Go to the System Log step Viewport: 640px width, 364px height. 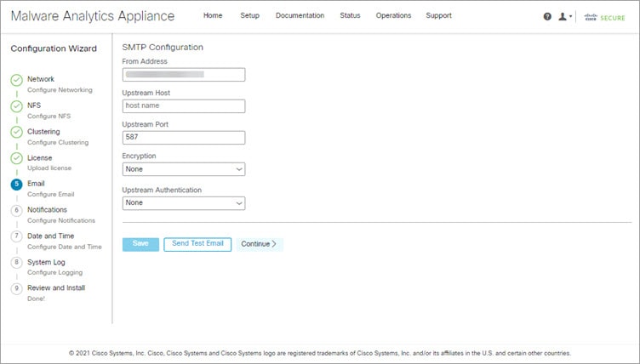click(x=46, y=262)
